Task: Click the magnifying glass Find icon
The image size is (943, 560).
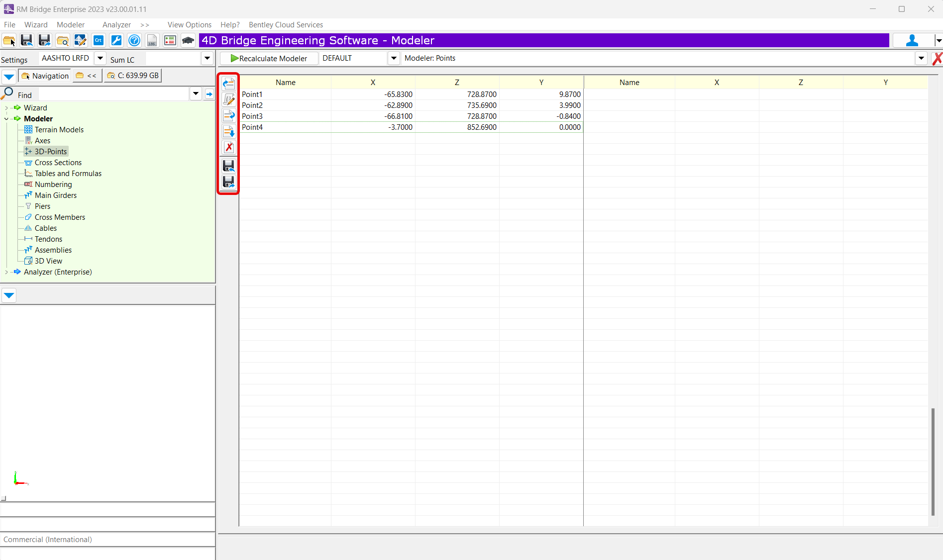Action: click(8, 93)
